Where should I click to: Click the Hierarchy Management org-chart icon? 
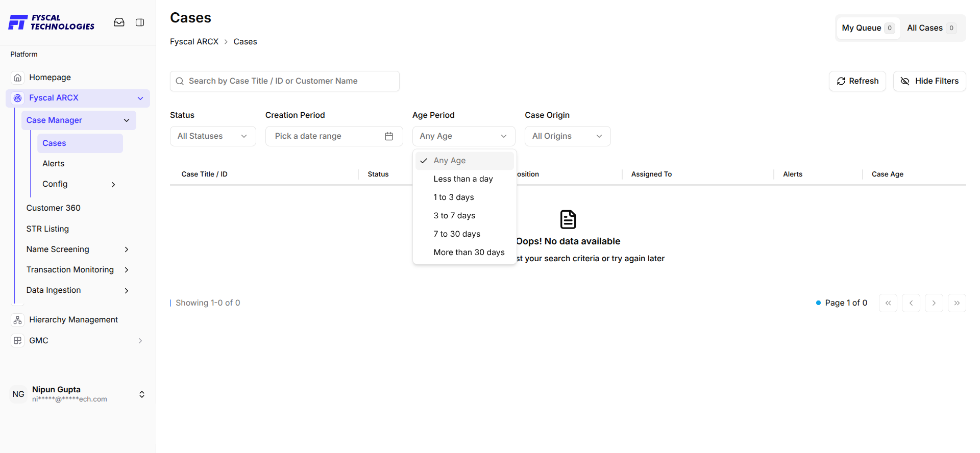[18, 320]
